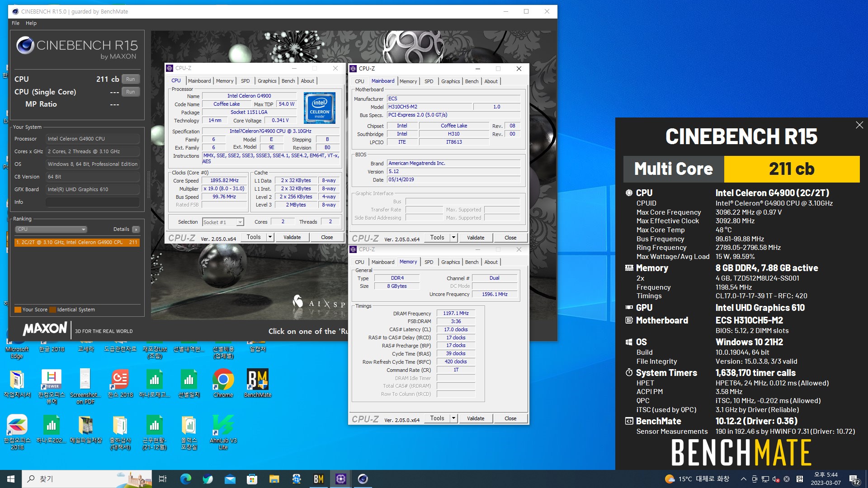The height and width of the screenshot is (488, 868).
Task: Click the Identical System legend swatch
Action: [x=52, y=310]
